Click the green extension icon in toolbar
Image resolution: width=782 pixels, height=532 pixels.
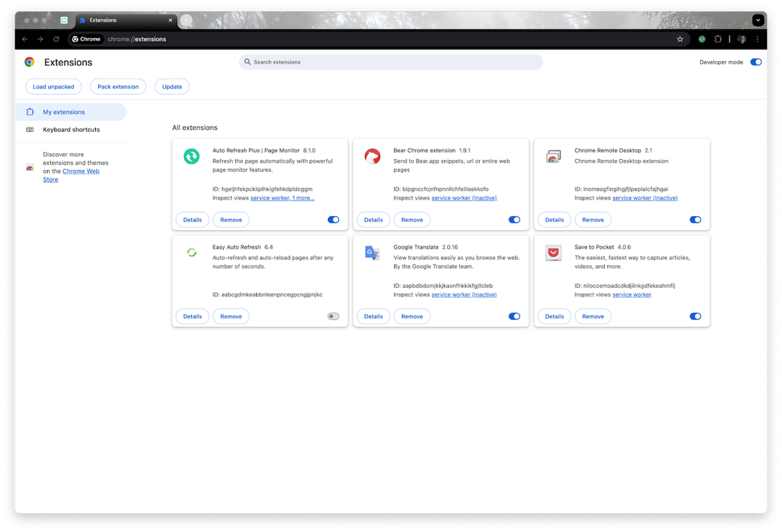[702, 39]
